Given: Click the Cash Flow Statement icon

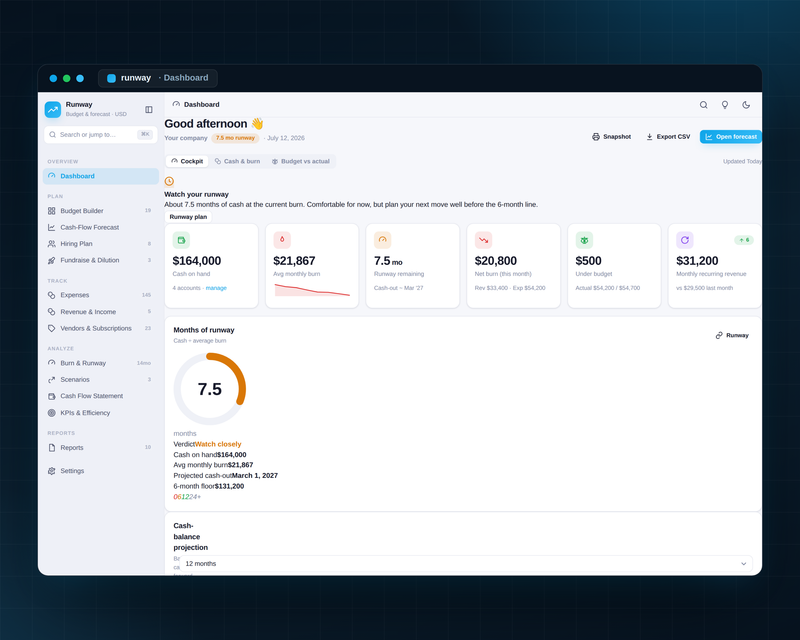Looking at the screenshot, I should click(x=52, y=396).
